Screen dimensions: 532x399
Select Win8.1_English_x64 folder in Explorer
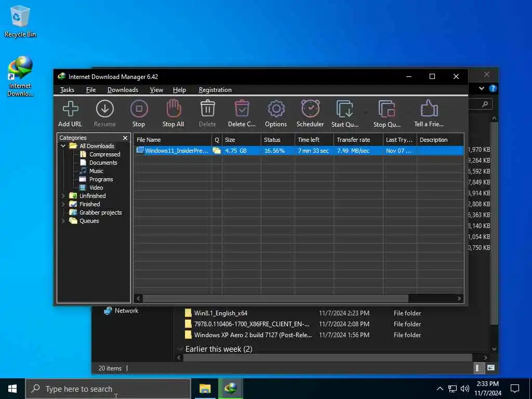[220, 313]
